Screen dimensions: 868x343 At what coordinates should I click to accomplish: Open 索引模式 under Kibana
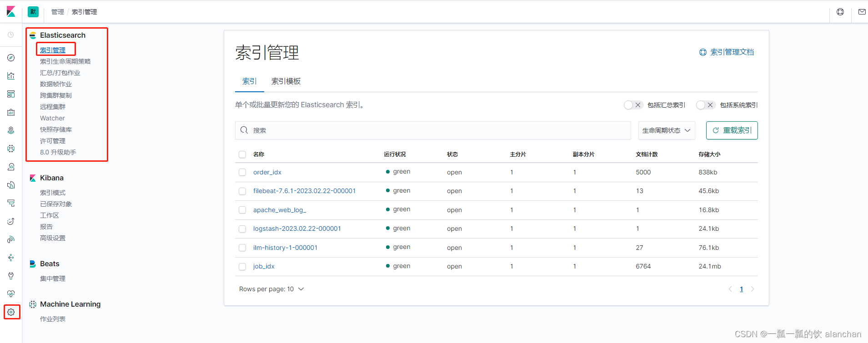click(53, 193)
